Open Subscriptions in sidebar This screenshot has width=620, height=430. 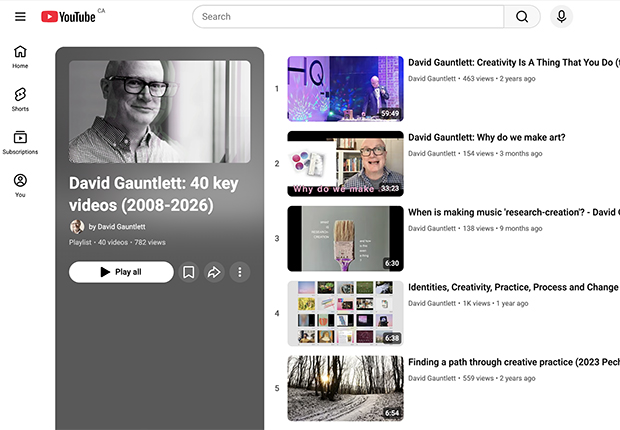[20, 143]
